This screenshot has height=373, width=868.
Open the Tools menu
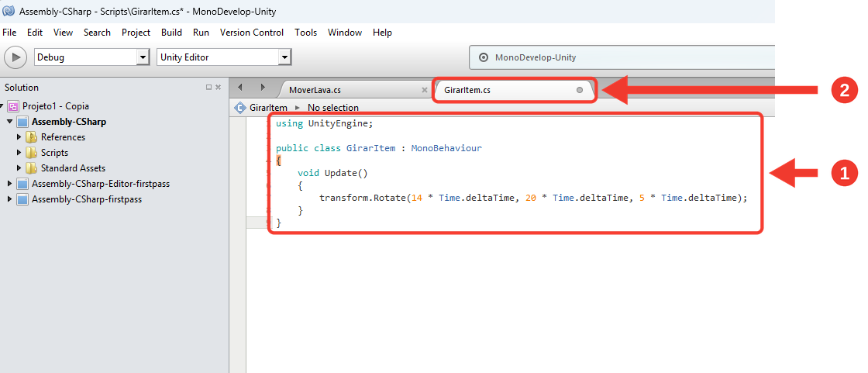click(305, 33)
